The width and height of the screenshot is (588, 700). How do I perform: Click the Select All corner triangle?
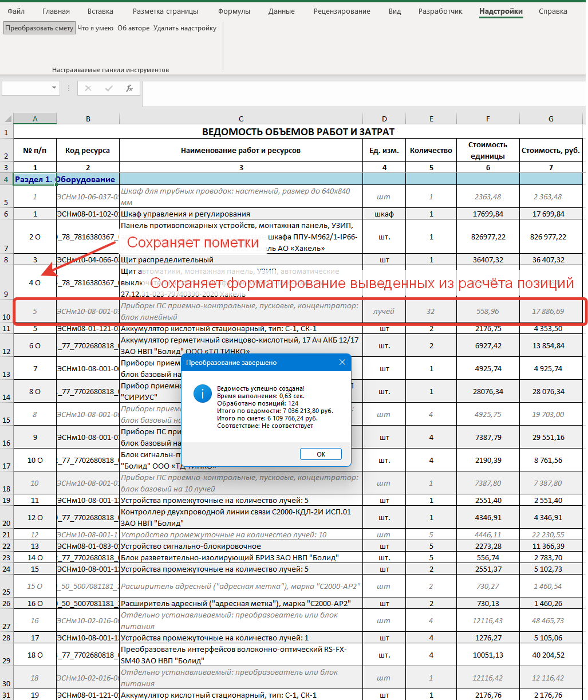(7, 119)
